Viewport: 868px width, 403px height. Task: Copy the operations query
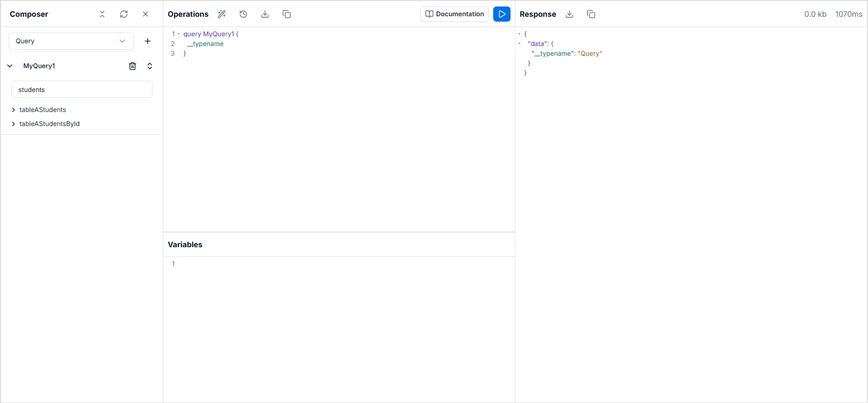(x=287, y=14)
